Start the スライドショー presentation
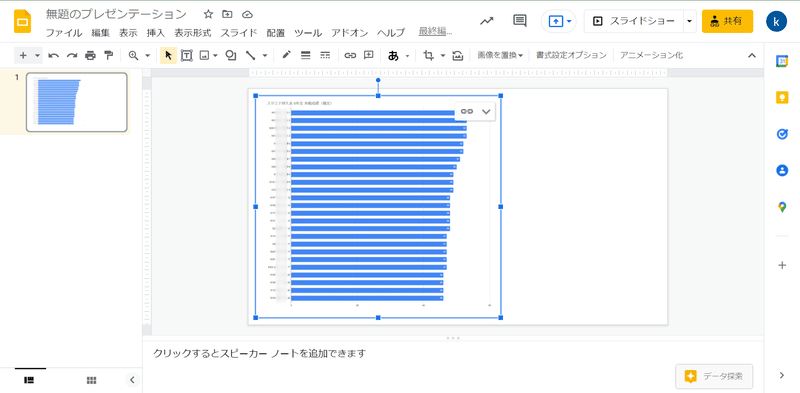The image size is (800, 393). (633, 21)
